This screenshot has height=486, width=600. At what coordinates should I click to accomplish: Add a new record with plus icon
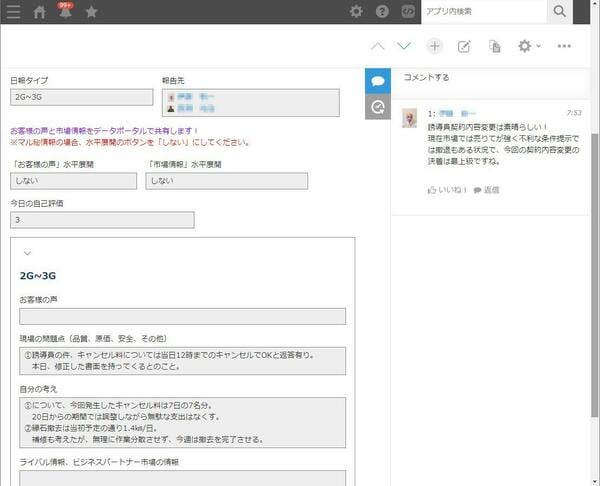point(434,46)
